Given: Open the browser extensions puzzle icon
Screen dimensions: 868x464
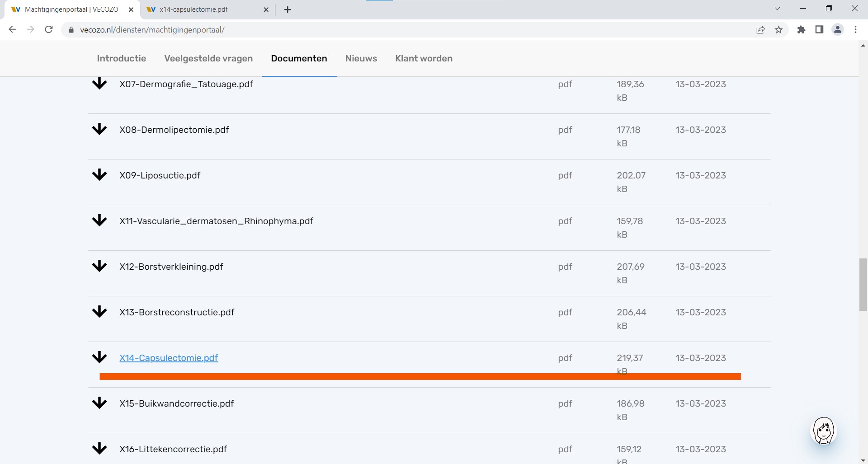Looking at the screenshot, I should point(801,30).
